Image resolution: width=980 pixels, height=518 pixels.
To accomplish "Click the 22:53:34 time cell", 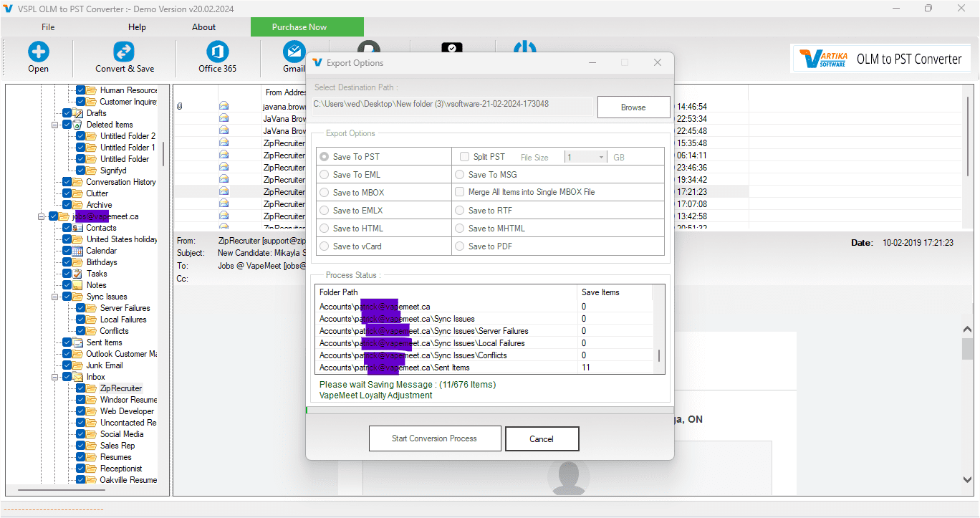I will tap(692, 119).
